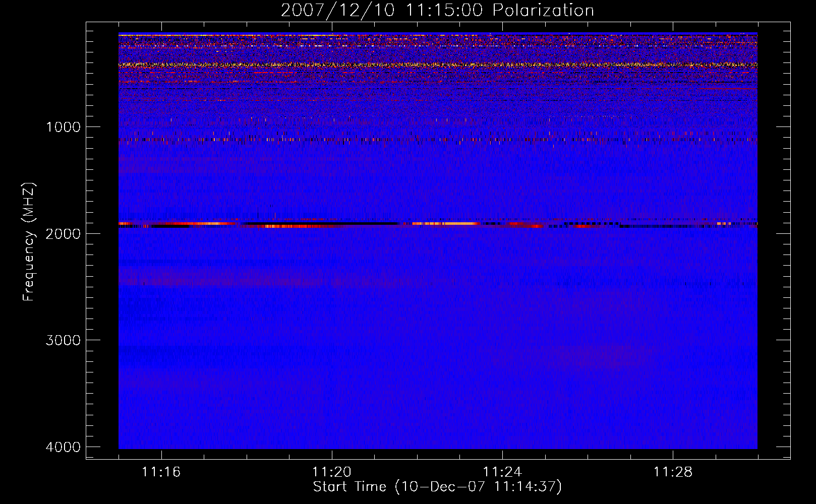Screen dimensions: 816x504
Task: Click the 2000 frequency tick label
Action: 64,233
